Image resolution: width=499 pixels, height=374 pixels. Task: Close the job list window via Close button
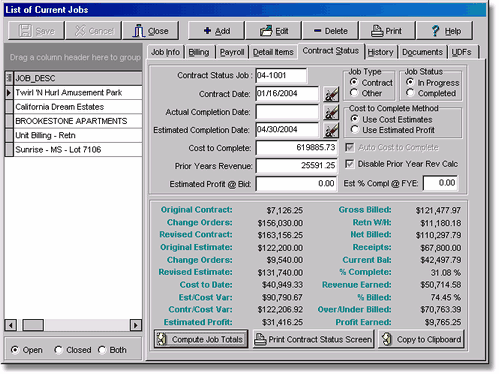pyautogui.click(x=151, y=31)
